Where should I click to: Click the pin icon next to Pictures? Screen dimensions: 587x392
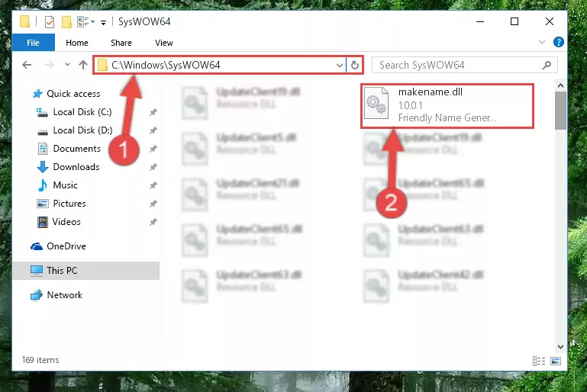pos(153,204)
